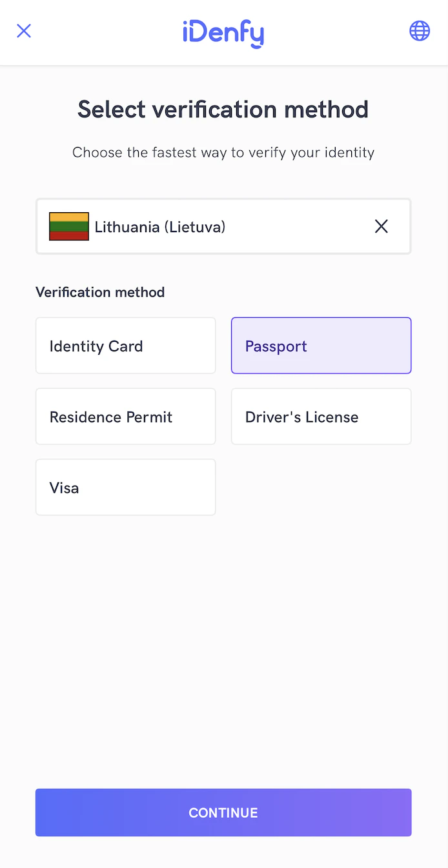The height and width of the screenshot is (868, 448).
Task: Choose the Visa verification method
Action: tap(125, 487)
